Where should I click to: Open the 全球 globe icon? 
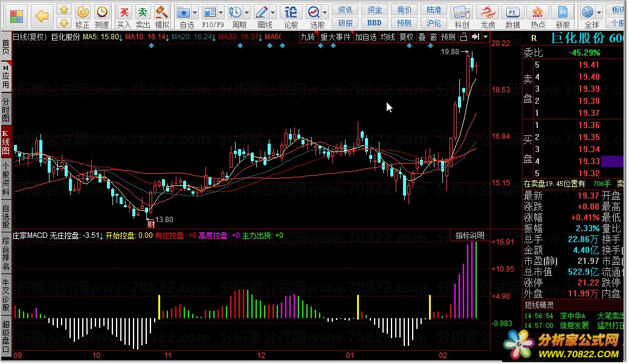click(x=588, y=13)
